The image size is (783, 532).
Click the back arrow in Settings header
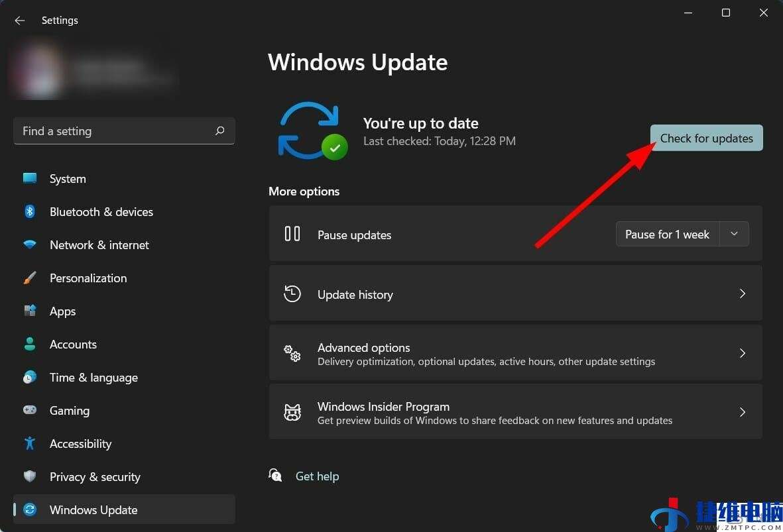pyautogui.click(x=19, y=21)
